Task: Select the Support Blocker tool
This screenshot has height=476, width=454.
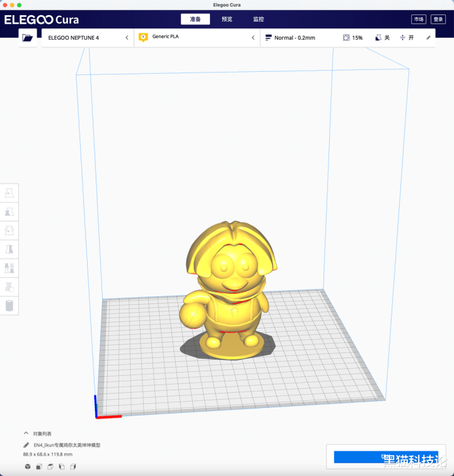Action: pos(9,287)
